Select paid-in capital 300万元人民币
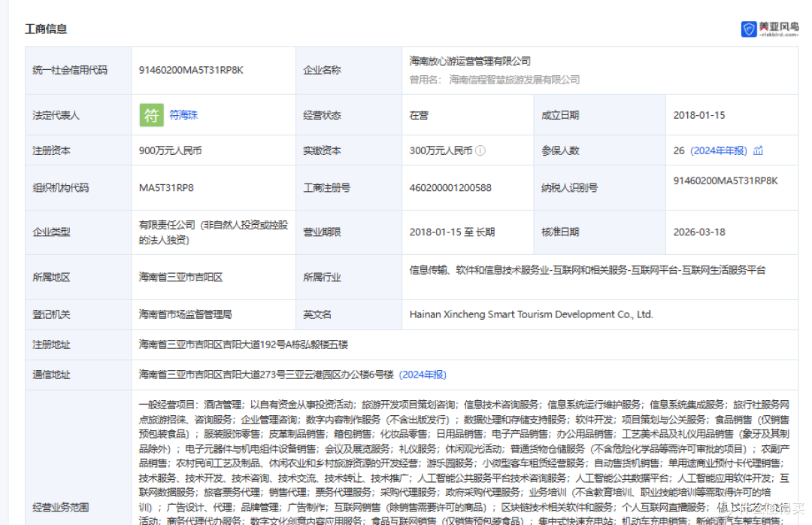The width and height of the screenshot is (812, 525). coord(441,151)
